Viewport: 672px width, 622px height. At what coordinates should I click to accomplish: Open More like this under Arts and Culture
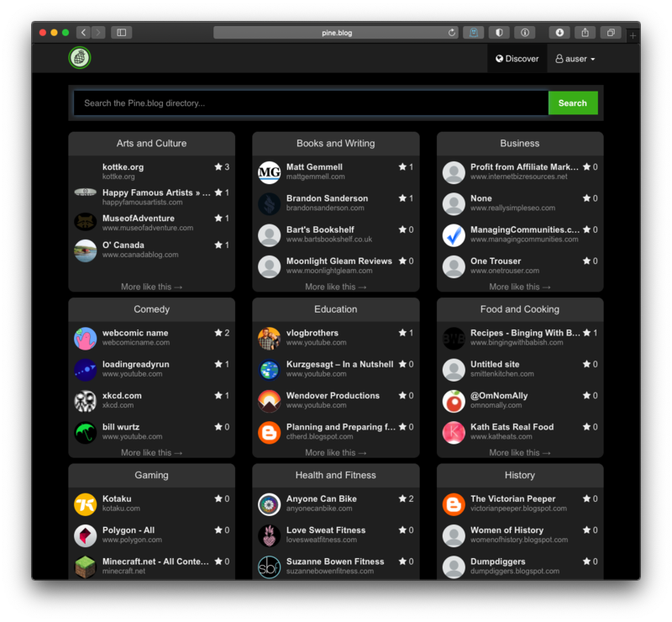tap(151, 287)
